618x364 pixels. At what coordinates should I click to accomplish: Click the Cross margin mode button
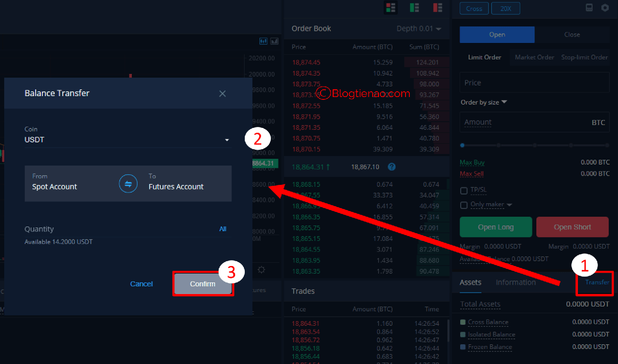474,9
